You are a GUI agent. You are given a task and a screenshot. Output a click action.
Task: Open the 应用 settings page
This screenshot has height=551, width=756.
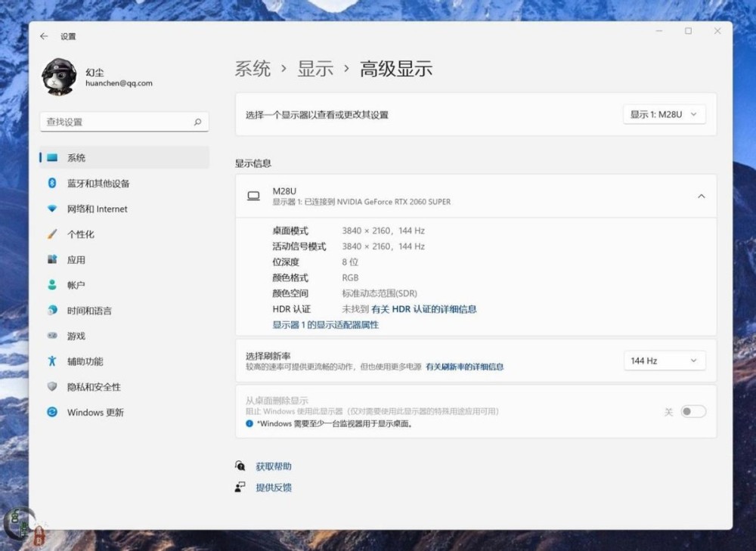(x=76, y=260)
